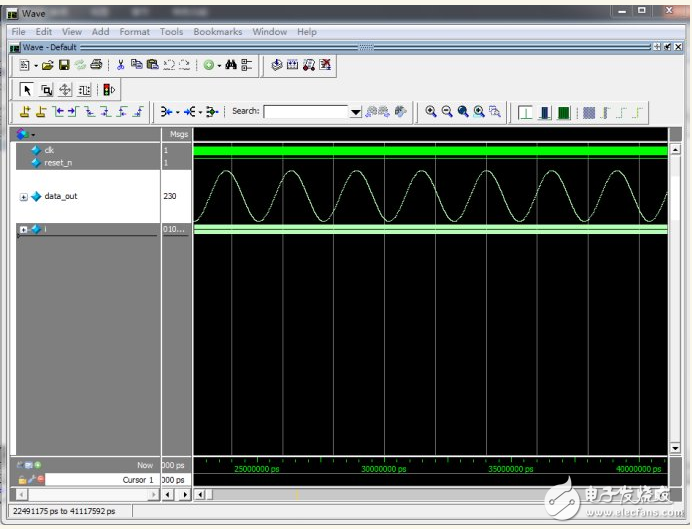Viewport: 692px width, 529px height.
Task: Click the Open folder icon
Action: pos(46,65)
